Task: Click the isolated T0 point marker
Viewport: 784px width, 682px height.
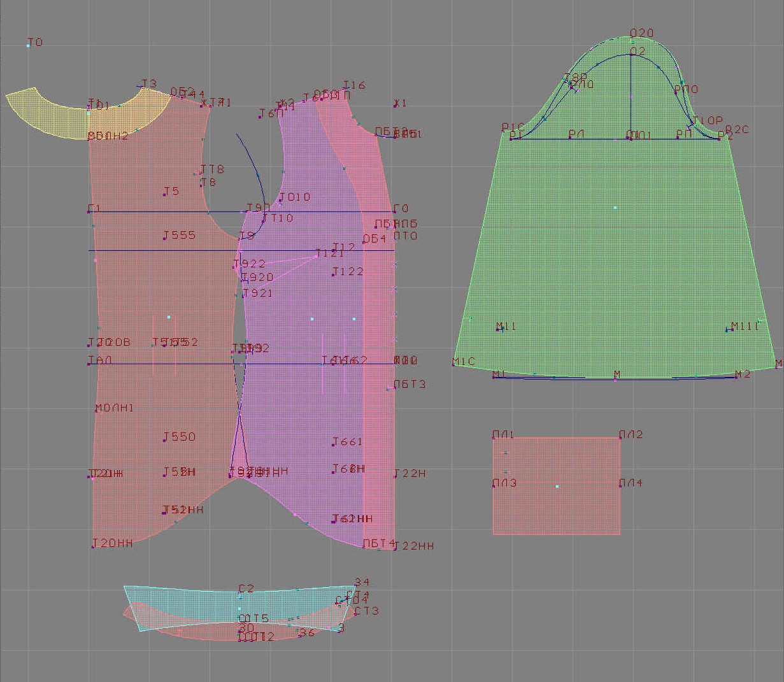Action: click(29, 46)
